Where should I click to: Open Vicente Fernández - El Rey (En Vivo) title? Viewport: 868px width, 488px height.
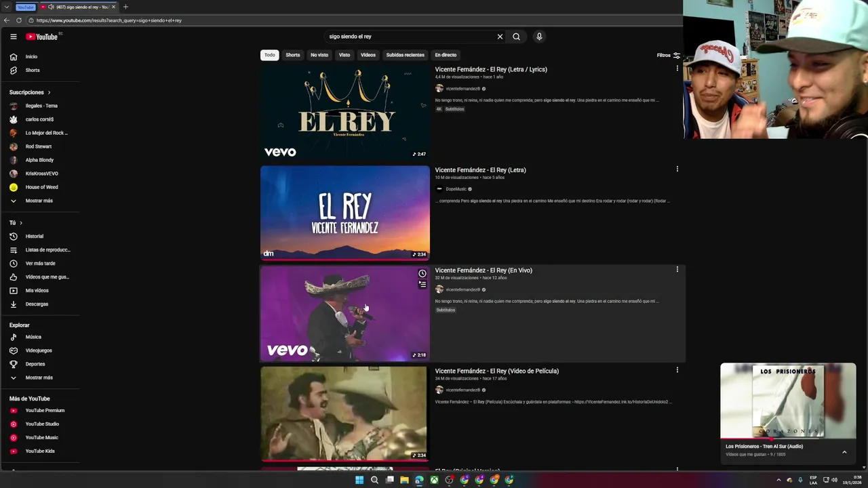pos(484,270)
